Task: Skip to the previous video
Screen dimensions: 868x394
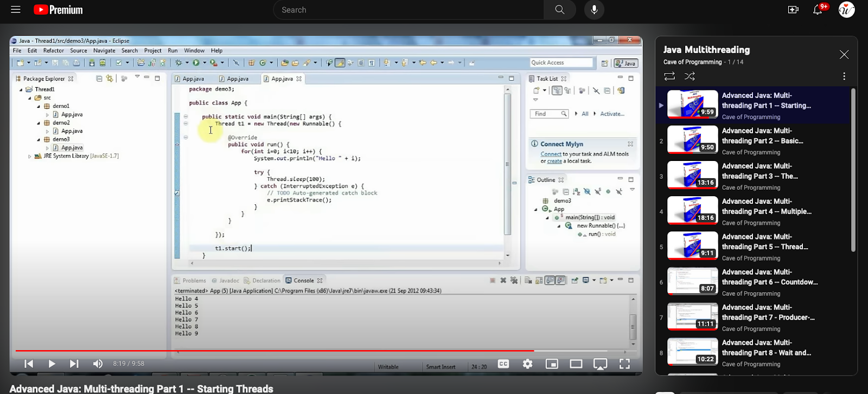Action: [29, 364]
